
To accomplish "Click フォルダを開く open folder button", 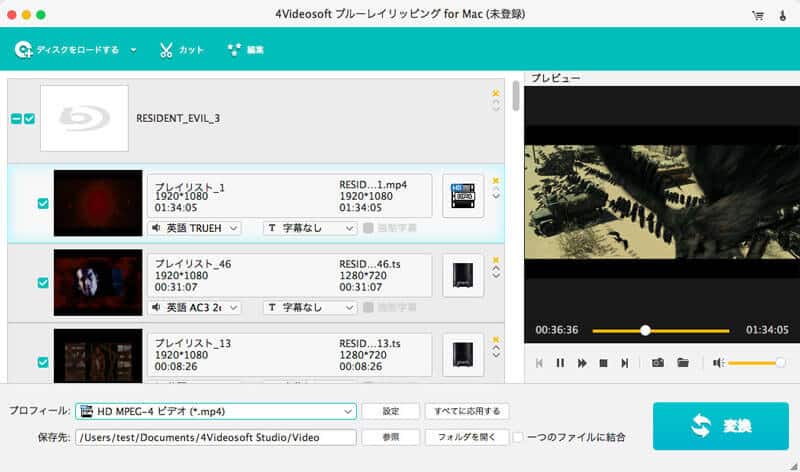I will pos(467,437).
